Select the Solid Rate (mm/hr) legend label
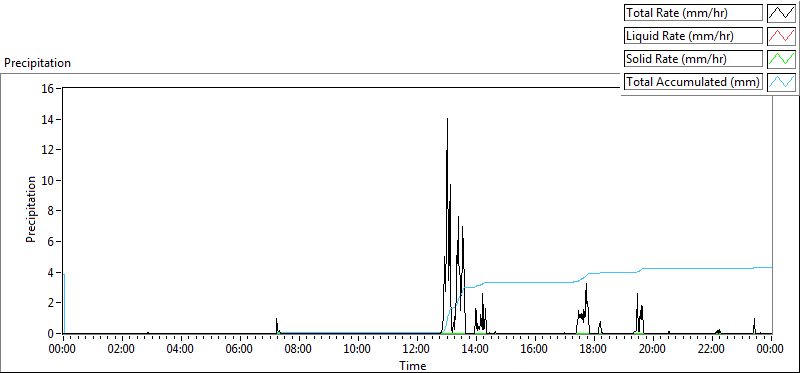Viewport: 800px width, 373px height. [x=693, y=59]
